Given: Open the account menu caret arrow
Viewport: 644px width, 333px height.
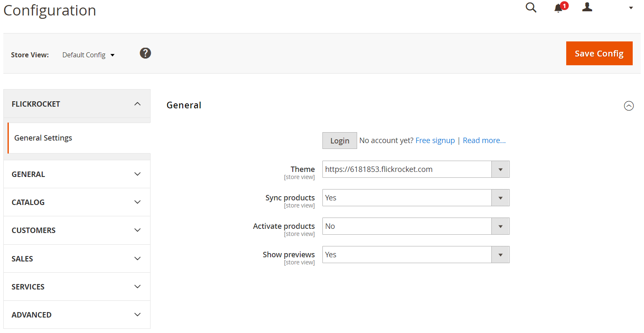Looking at the screenshot, I should pos(631,8).
